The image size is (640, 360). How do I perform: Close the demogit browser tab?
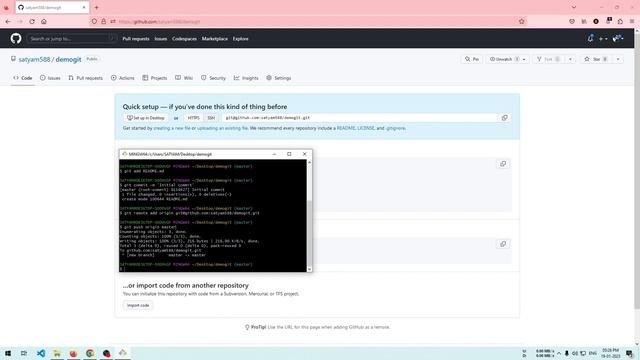coord(84,7)
